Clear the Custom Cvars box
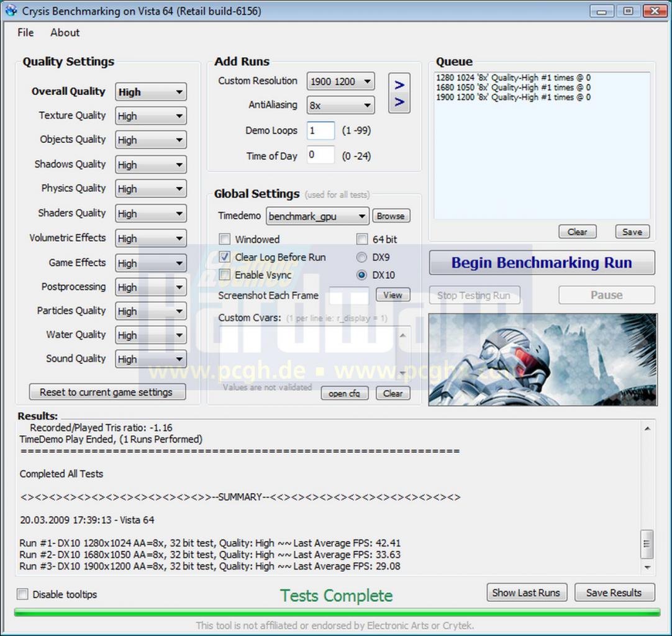 (x=393, y=393)
